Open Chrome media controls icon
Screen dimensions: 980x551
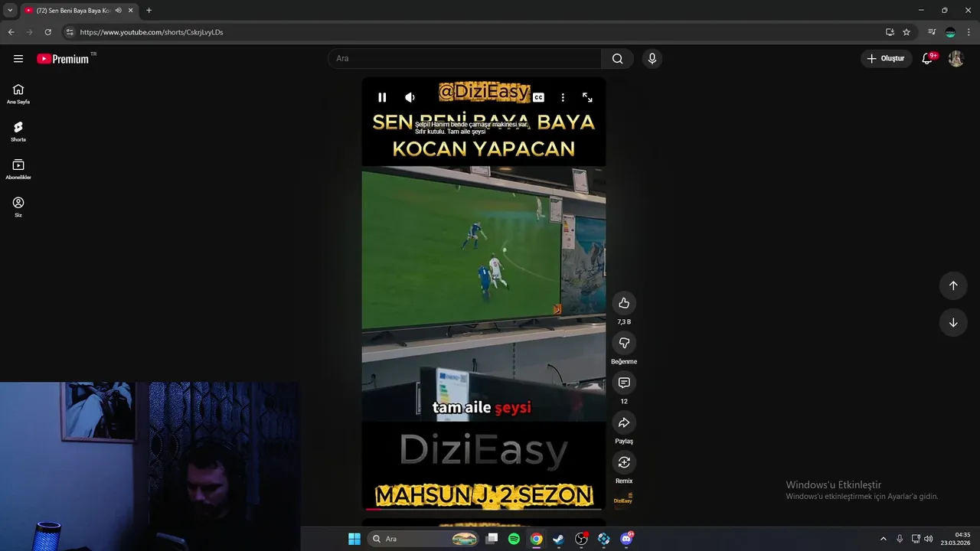pyautogui.click(x=932, y=32)
